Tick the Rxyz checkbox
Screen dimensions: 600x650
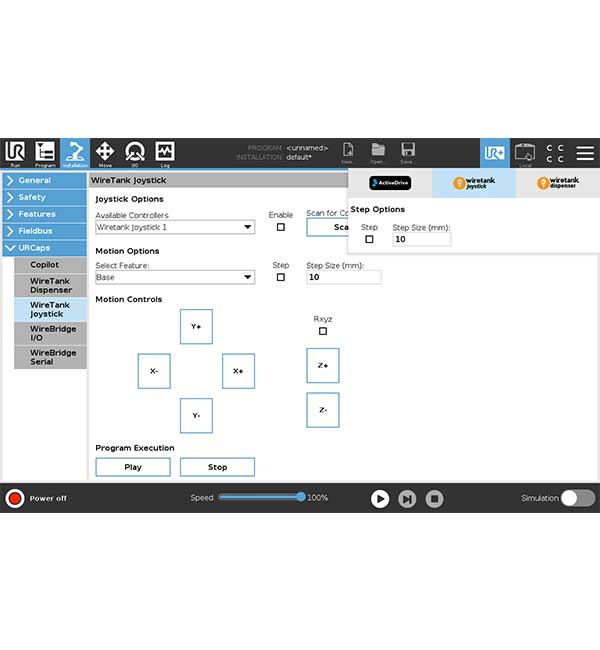point(323,331)
